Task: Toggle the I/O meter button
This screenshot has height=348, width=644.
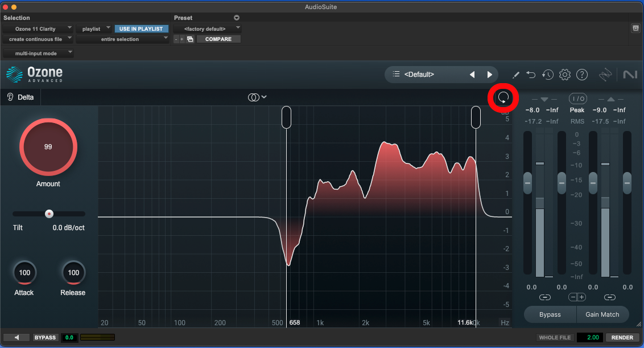Action: click(577, 99)
